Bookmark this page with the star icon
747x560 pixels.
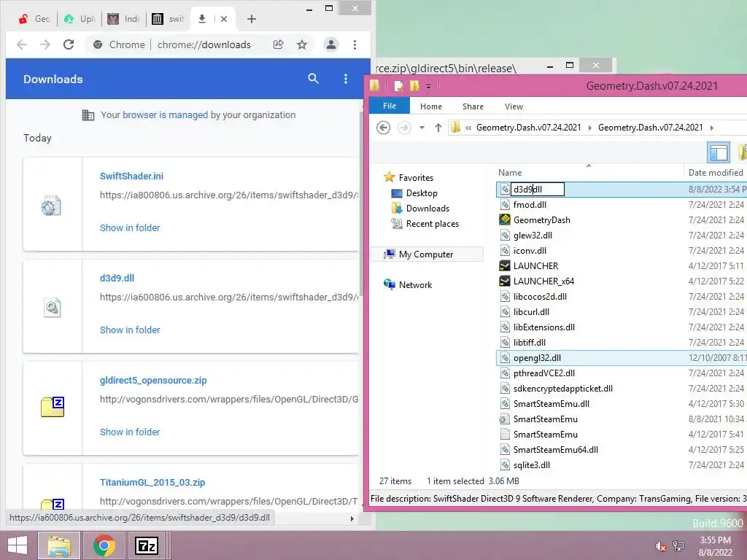pyautogui.click(x=302, y=44)
